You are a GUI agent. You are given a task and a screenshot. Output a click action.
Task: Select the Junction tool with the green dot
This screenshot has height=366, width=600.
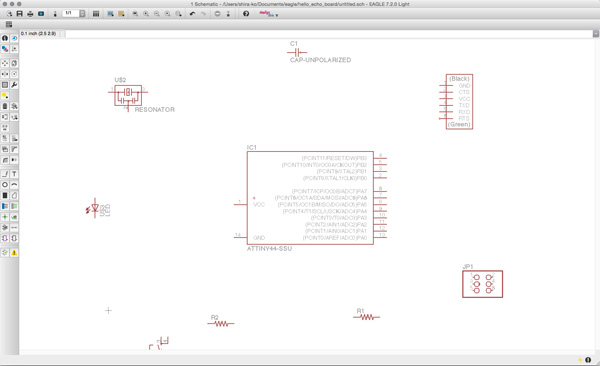(5, 217)
